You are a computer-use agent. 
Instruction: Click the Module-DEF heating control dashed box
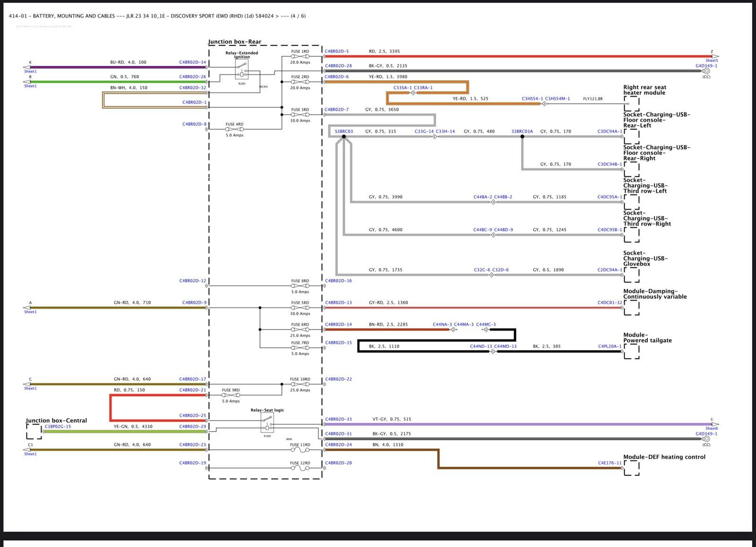pos(632,468)
